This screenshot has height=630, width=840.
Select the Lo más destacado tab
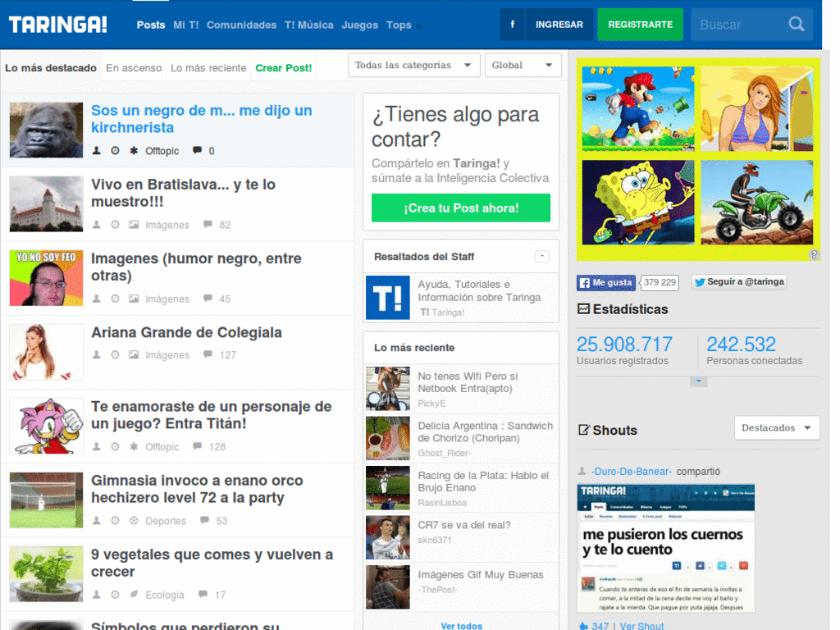coord(51,68)
